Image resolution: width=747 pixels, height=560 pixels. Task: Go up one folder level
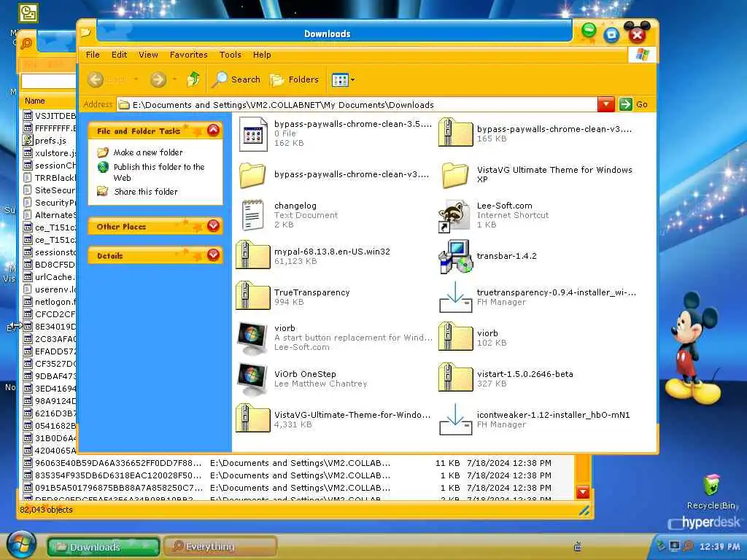[x=193, y=79]
